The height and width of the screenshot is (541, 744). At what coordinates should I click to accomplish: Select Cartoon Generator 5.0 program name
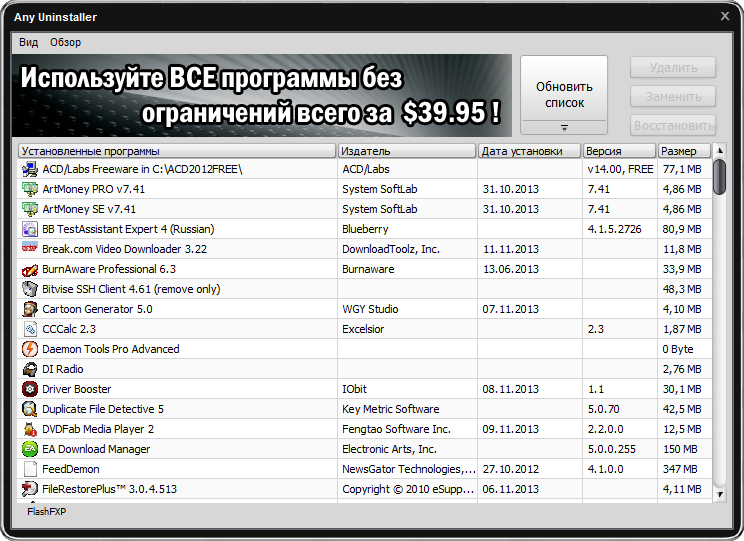pyautogui.click(x=97, y=309)
